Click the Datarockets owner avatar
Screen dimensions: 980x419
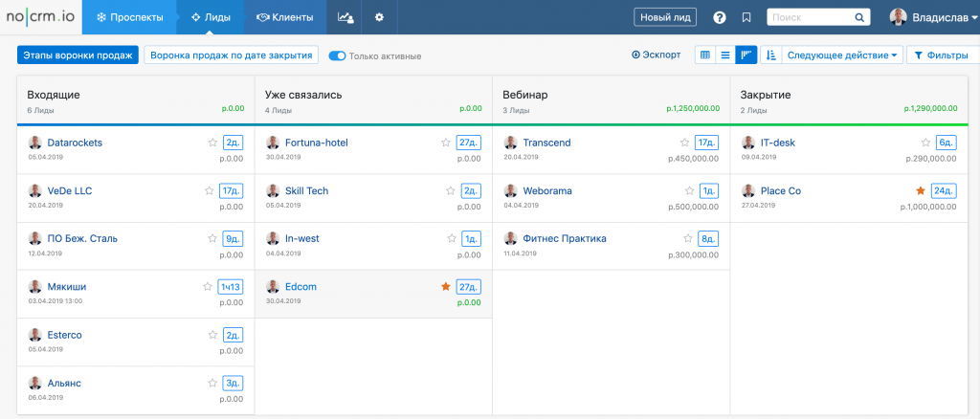pos(35,143)
